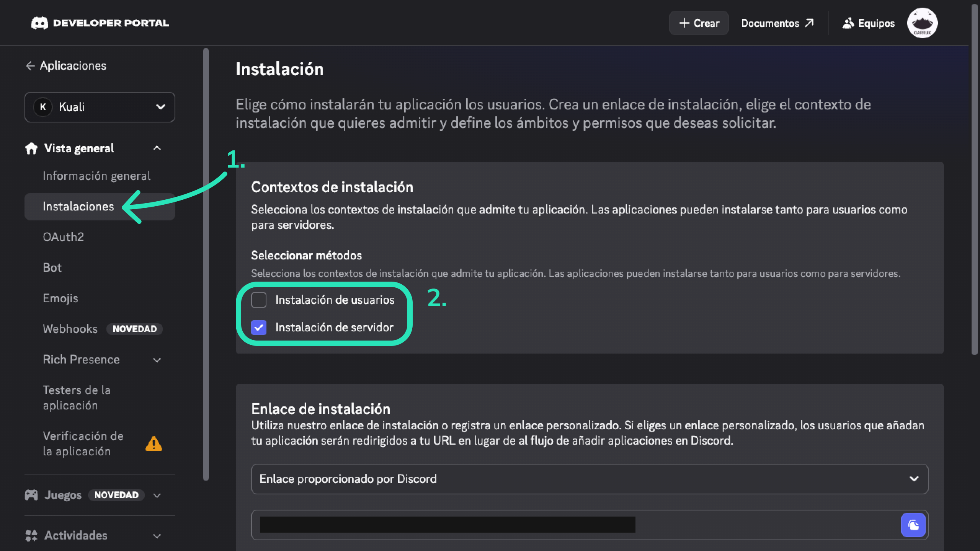Click the NOVEDAD badge beside Juegos
This screenshot has width=980, height=551.
coord(116,495)
